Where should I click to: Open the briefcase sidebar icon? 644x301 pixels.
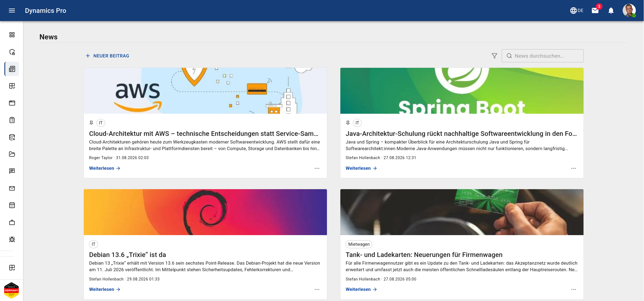click(x=12, y=223)
